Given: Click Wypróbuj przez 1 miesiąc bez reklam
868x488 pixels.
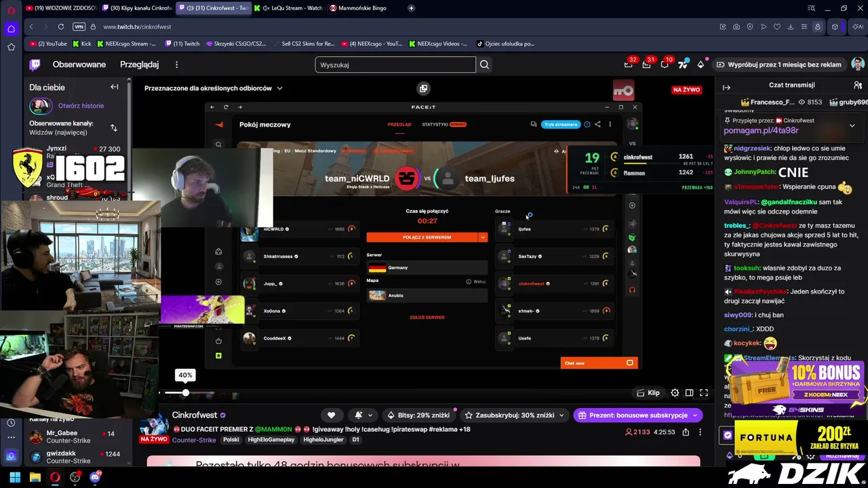Looking at the screenshot, I should (778, 64).
